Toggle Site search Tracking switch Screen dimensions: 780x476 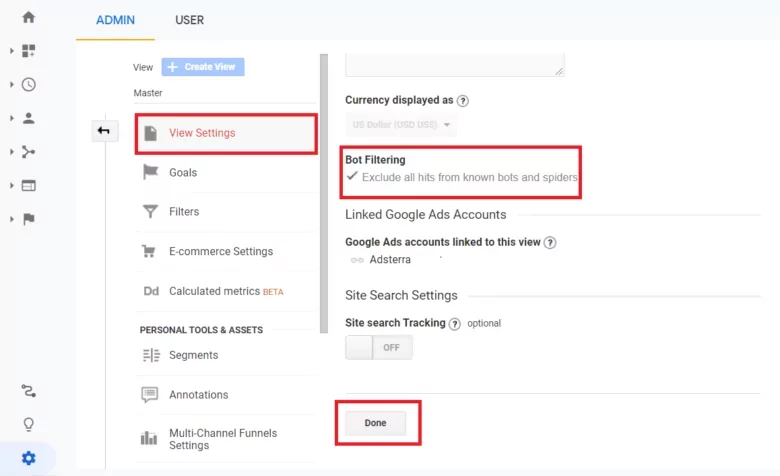pos(378,348)
